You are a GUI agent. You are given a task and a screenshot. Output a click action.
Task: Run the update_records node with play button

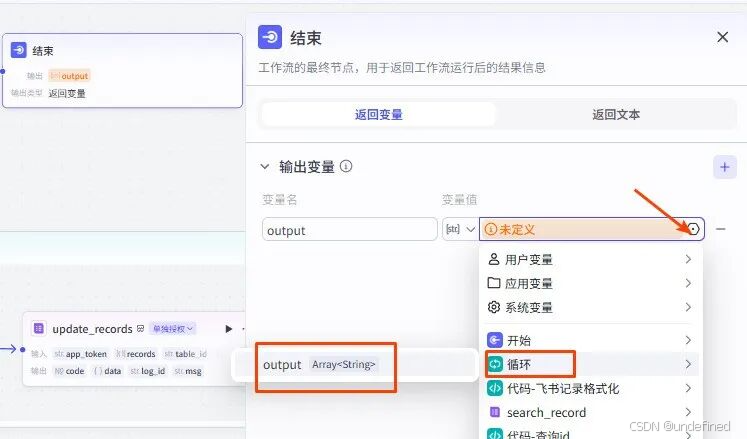coord(229,329)
